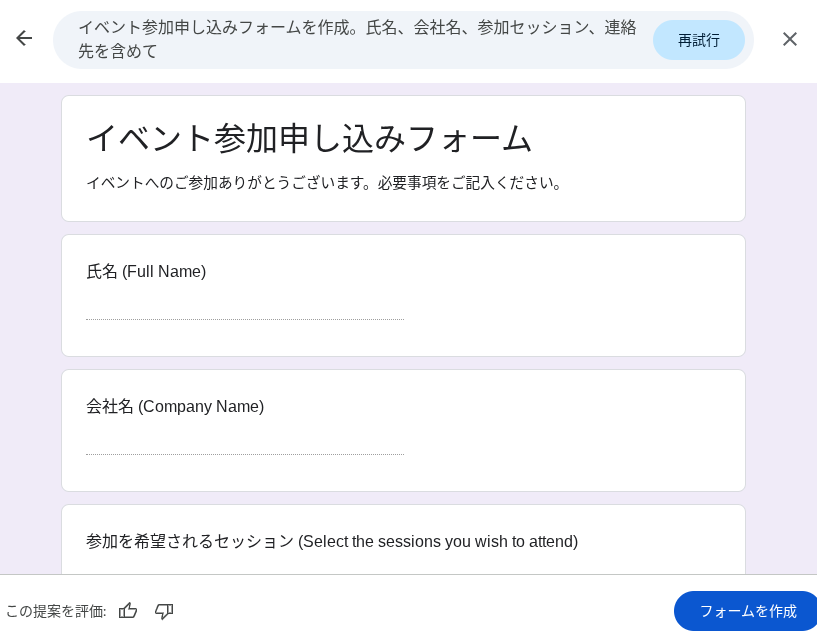Click the 会社名 (Company Name) question label
817x638 pixels.
point(175,407)
